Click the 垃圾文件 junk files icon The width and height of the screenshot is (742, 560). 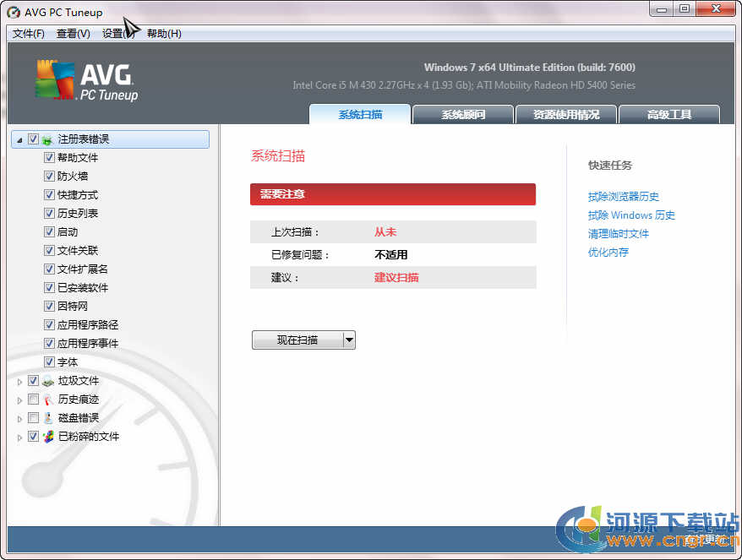click(x=47, y=381)
